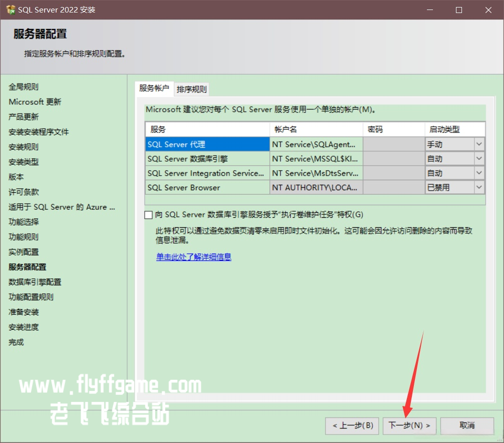Select 产品更新 in the step list
This screenshot has height=443, width=504.
tap(24, 117)
